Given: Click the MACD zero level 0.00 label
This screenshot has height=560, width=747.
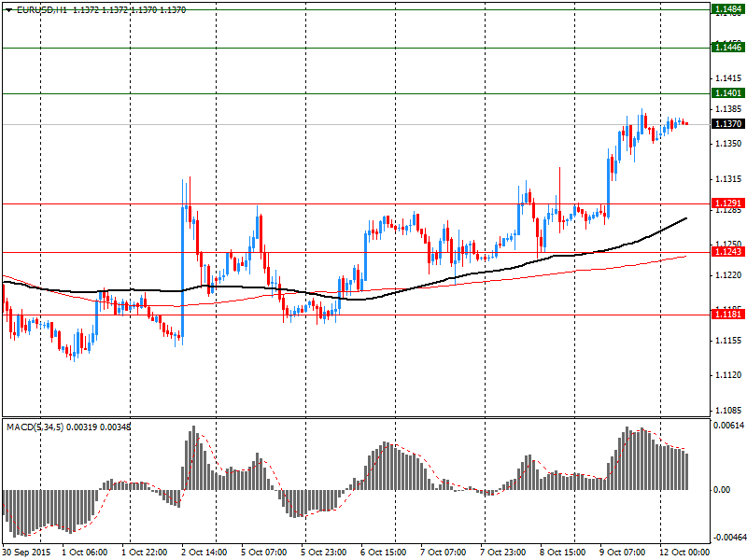Looking at the screenshot, I should tap(722, 489).
